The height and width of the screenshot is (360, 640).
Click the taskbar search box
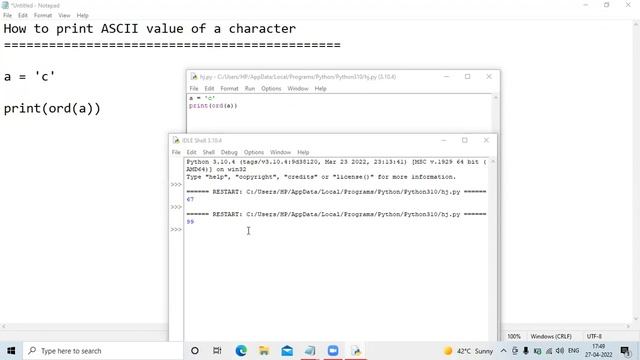[103, 351]
